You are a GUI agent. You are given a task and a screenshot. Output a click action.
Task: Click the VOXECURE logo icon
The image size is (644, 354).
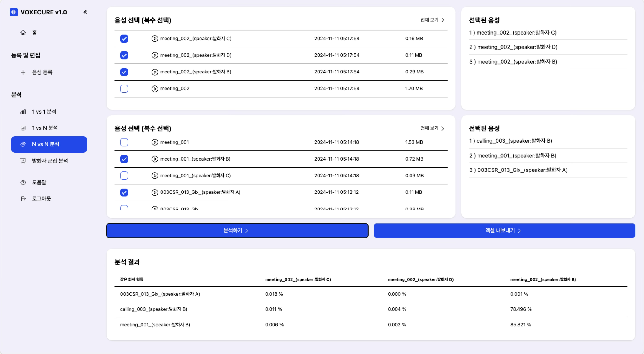coord(14,12)
